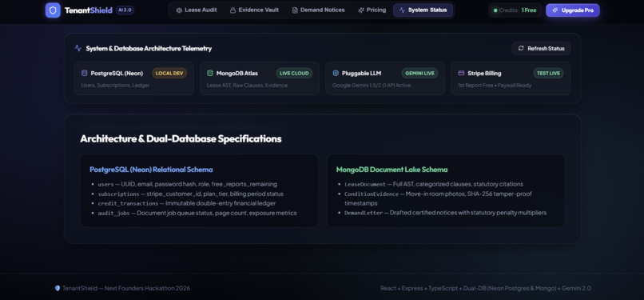Go to the Pricing tab
The height and width of the screenshot is (300, 644).
coord(372,10)
